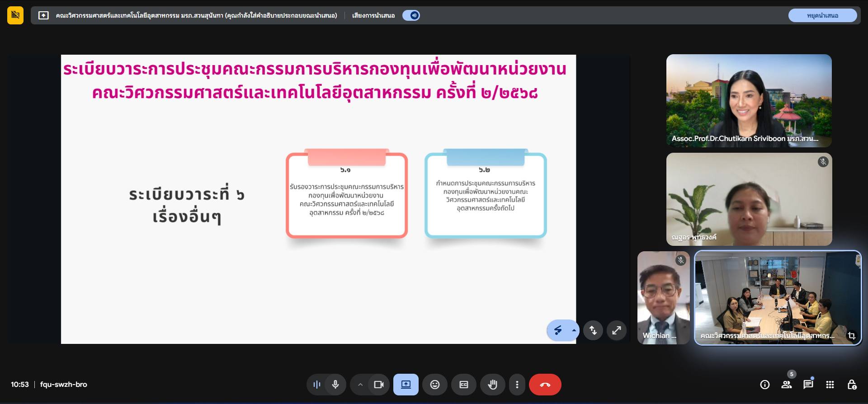Select Assoc.Prof.Dr.Chutikarn Sriviboon's video tile
This screenshot has width=868, height=404.
click(749, 100)
